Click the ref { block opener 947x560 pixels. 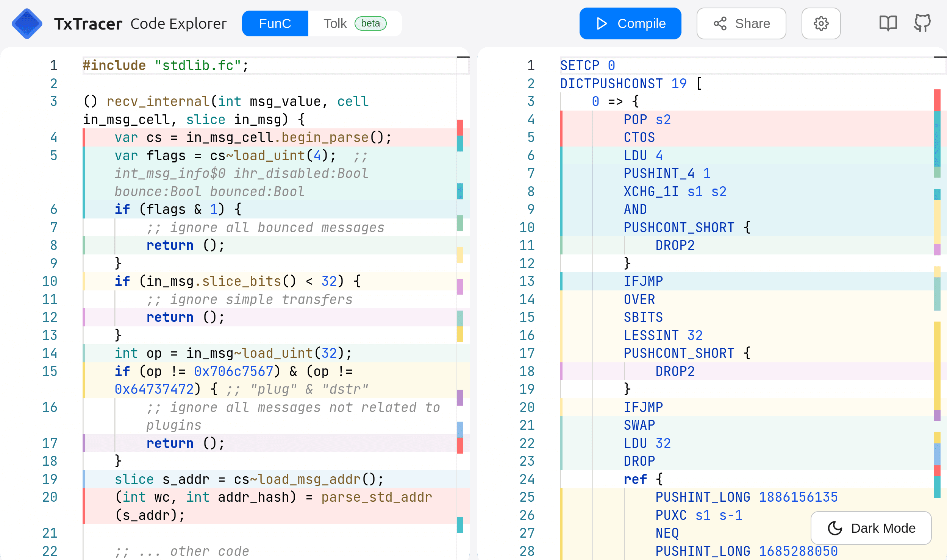(x=643, y=479)
